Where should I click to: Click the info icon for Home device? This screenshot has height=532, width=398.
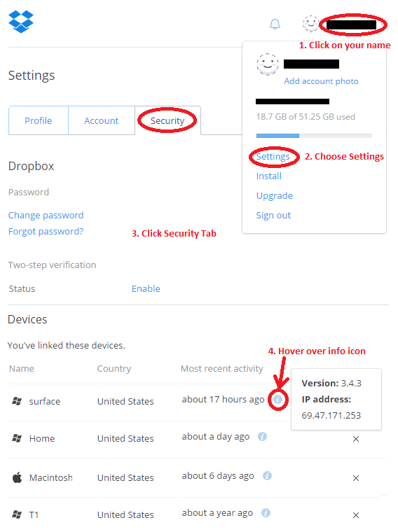coord(262,436)
